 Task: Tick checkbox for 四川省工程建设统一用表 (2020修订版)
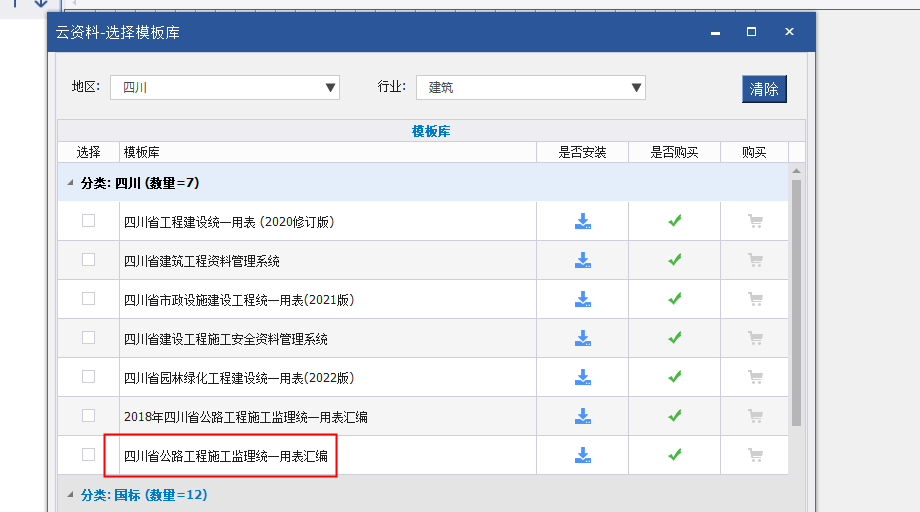pyautogui.click(x=89, y=221)
